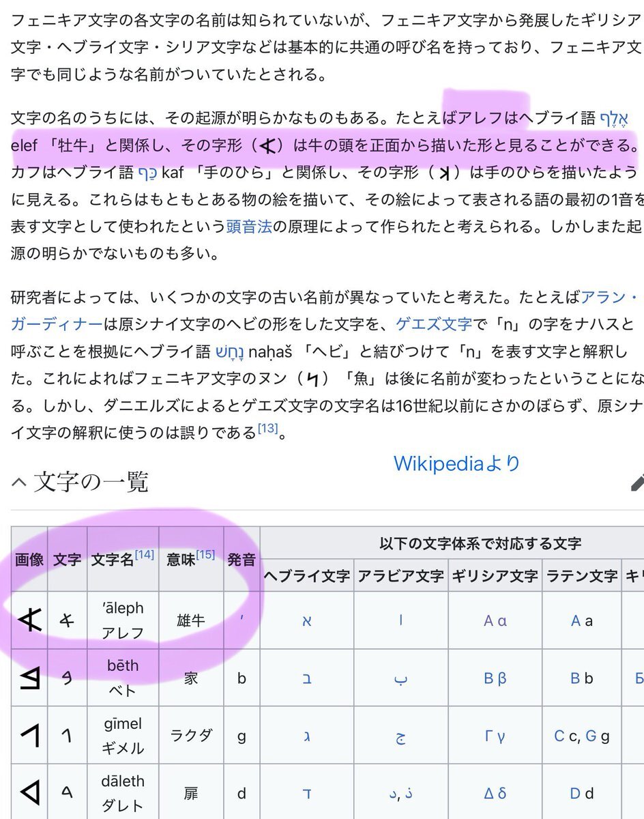The image size is (644, 819).
Task: Open the Phoenician daleth glyph image
Action: (x=29, y=793)
